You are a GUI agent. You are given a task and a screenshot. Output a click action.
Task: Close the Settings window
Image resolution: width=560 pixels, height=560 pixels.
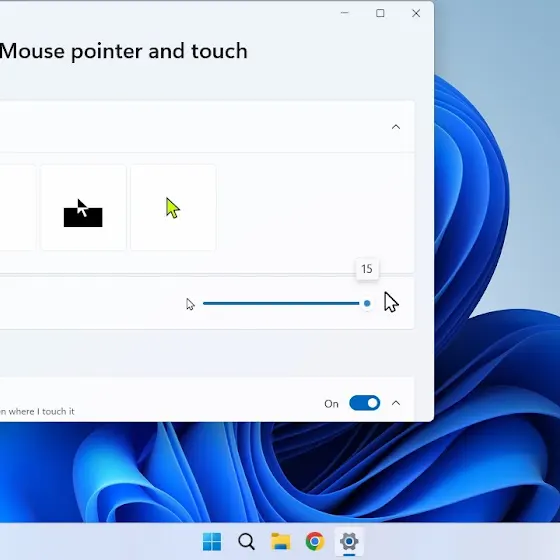pos(416,13)
